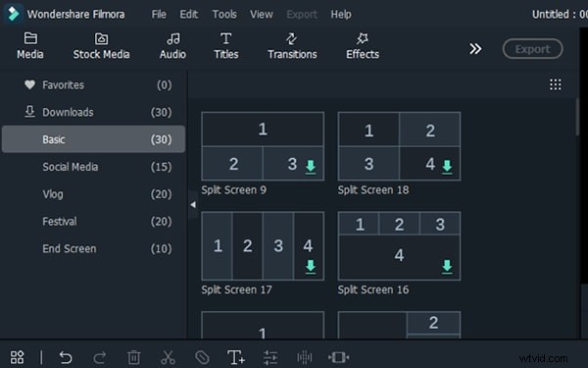Image resolution: width=588 pixels, height=368 pixels.
Task: Download the Split Screen 9 template
Action: 311,167
